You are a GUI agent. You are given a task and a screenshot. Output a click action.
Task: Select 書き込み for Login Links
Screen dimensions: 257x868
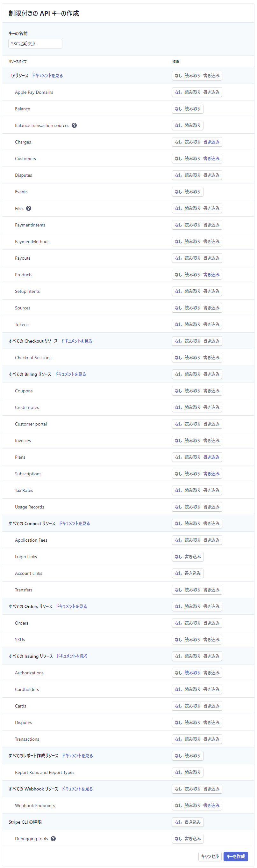click(192, 557)
